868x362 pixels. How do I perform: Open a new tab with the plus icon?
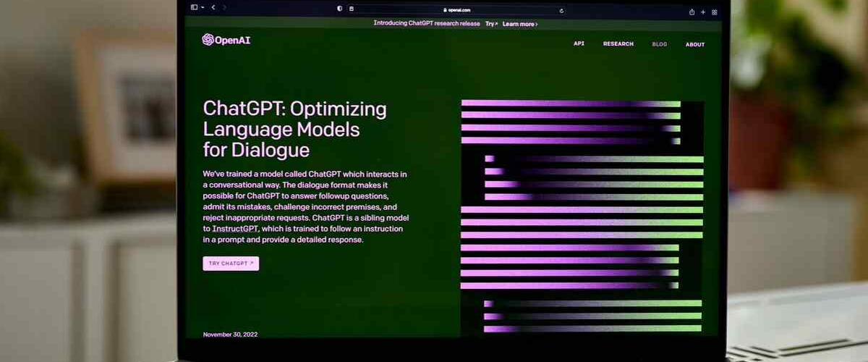pyautogui.click(x=703, y=12)
